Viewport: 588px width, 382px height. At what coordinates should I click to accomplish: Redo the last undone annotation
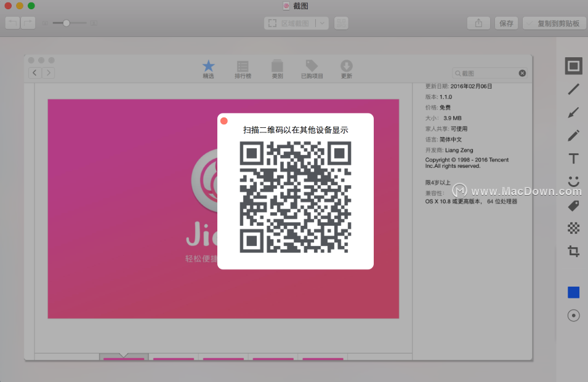tap(28, 23)
